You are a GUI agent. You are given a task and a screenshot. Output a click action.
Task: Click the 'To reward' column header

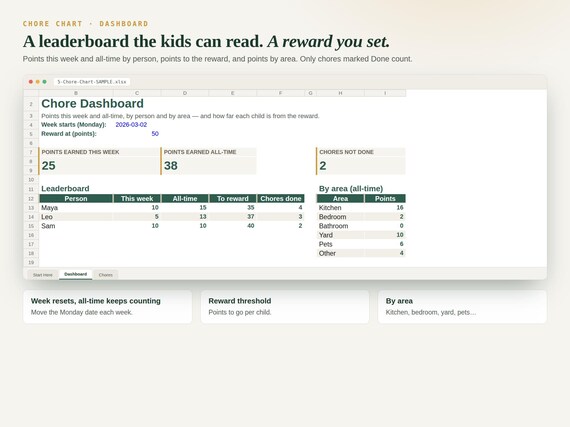233,198
